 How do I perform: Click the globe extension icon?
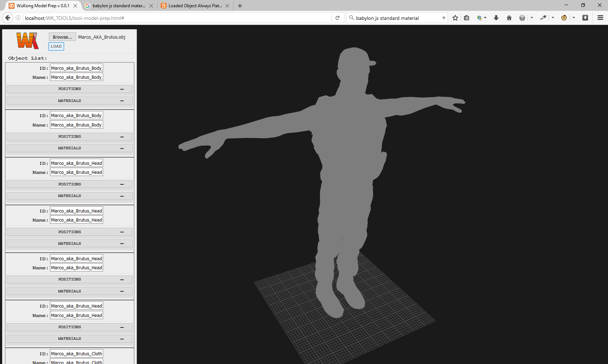click(479, 18)
